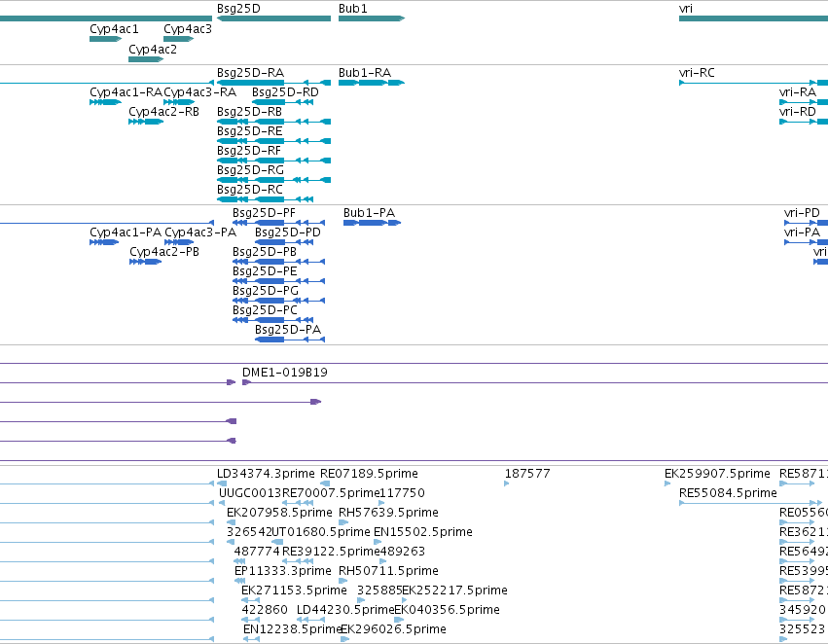
Task: Select the Cyp4ac2 gene
Action: click(146, 59)
